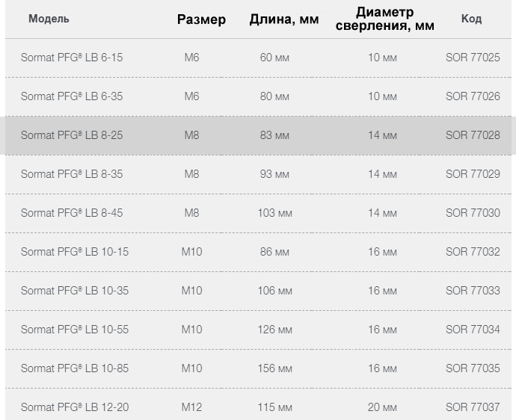Viewport: 516px width, 420px height.
Task: Click the 'Модель' column header
Action: point(49,19)
